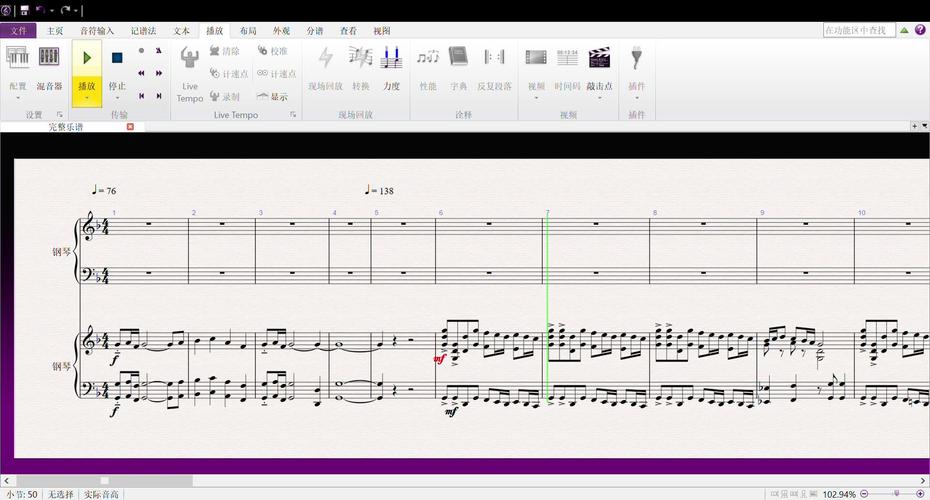Click the zoom out minus button
The image size is (930, 500).
[x=864, y=493]
